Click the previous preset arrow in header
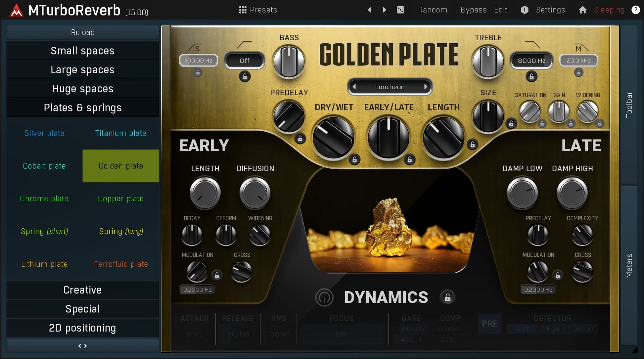 pos(370,10)
